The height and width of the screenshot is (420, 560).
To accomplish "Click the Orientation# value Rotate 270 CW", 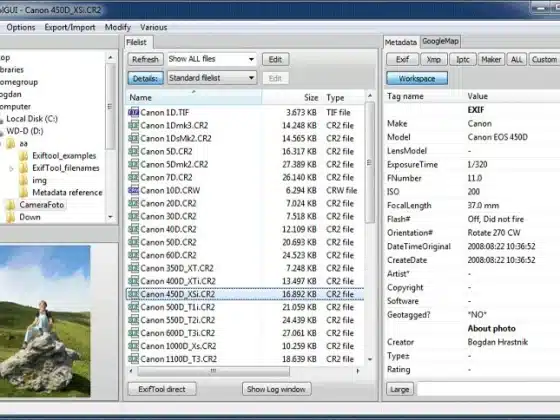I will pos(494,233).
